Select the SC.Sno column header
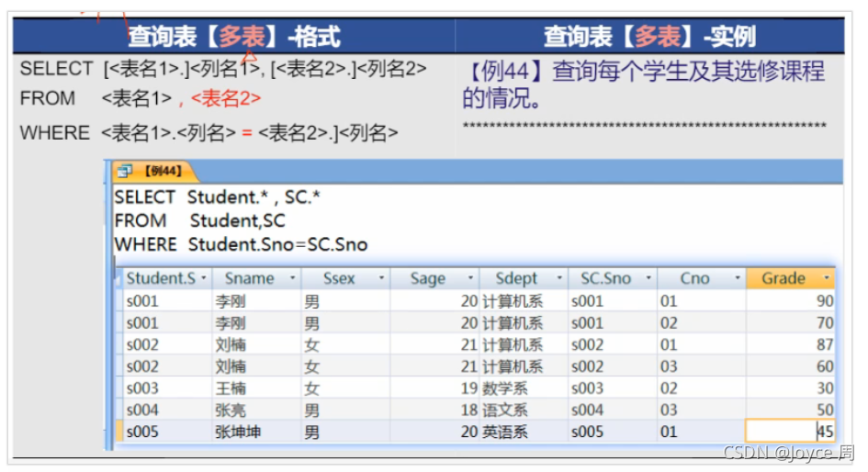This screenshot has width=868, height=472. tap(613, 278)
